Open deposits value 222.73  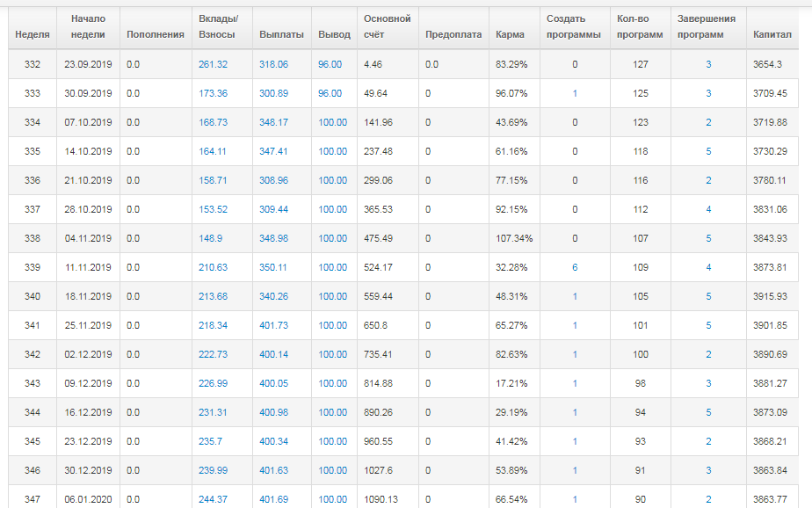pos(213,354)
